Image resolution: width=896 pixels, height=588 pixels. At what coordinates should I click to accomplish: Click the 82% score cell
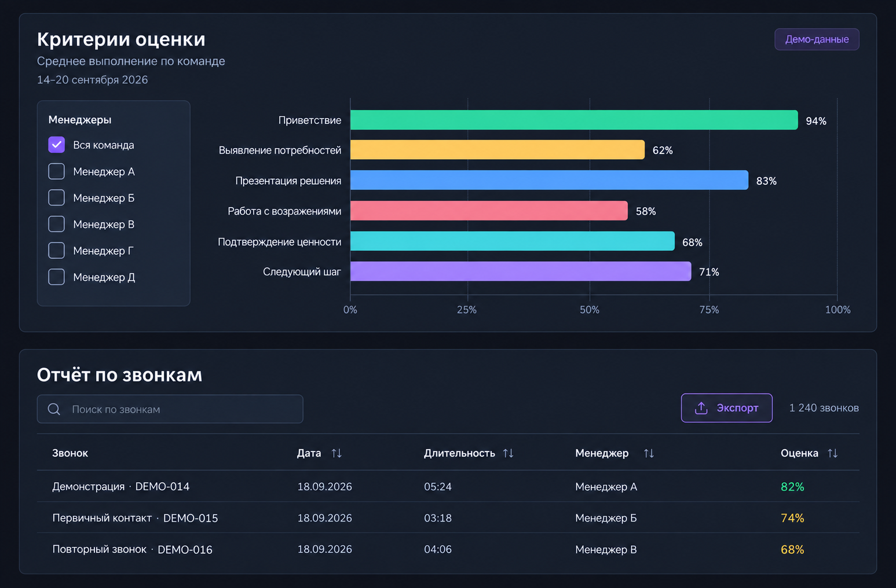[x=792, y=487]
